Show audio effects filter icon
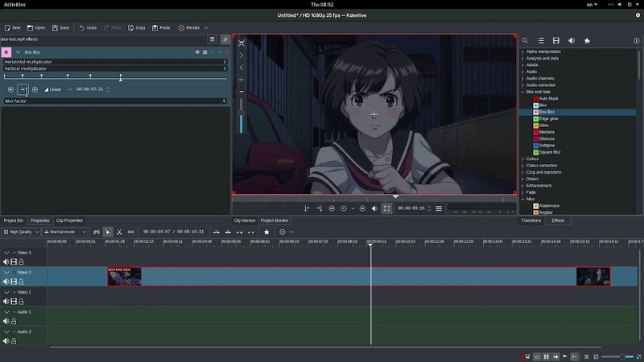The height and width of the screenshot is (362, 644). pyautogui.click(x=572, y=41)
